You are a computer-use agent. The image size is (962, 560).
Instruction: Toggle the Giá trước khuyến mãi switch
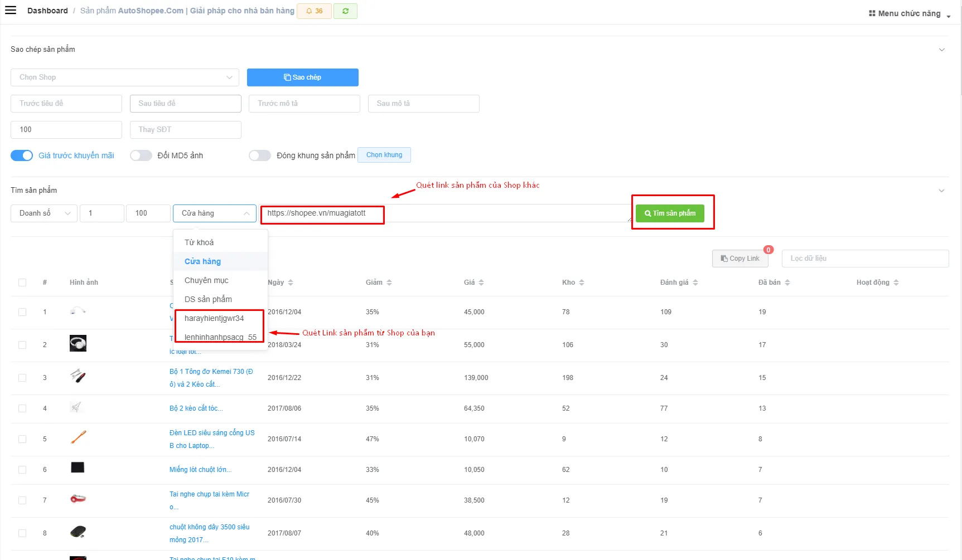[x=22, y=155]
